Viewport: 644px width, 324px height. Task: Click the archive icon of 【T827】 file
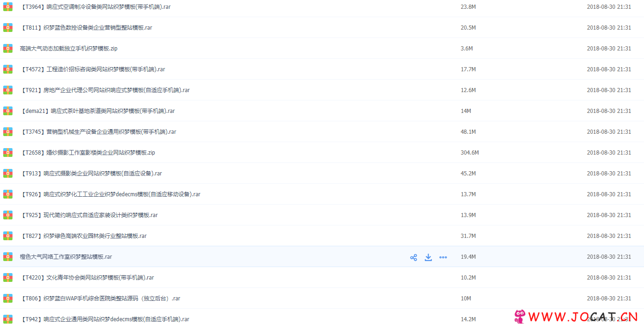[8, 236]
